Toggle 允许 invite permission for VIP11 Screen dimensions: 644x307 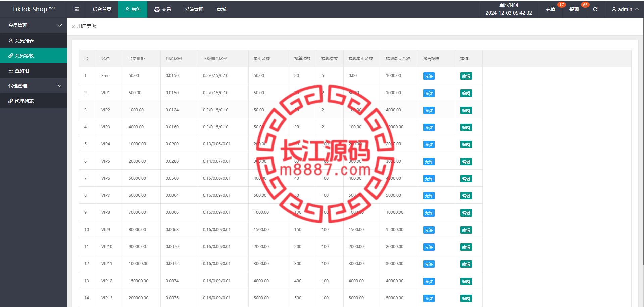point(429,264)
